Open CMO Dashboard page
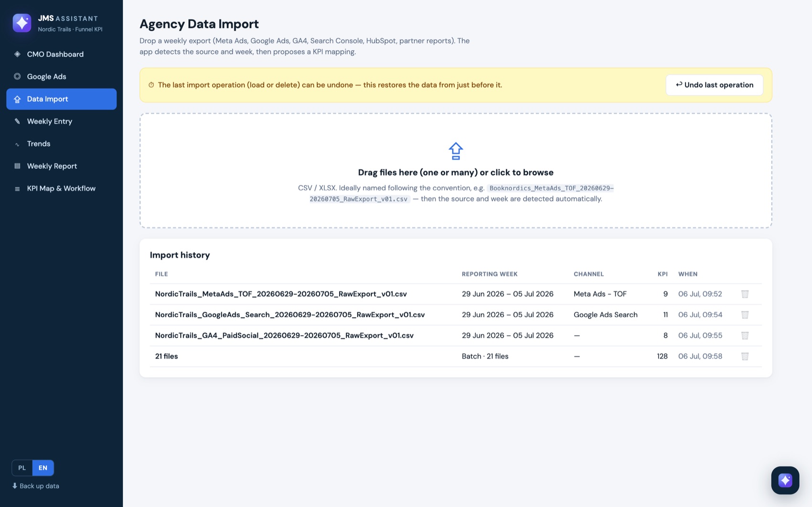812x507 pixels. pos(61,54)
